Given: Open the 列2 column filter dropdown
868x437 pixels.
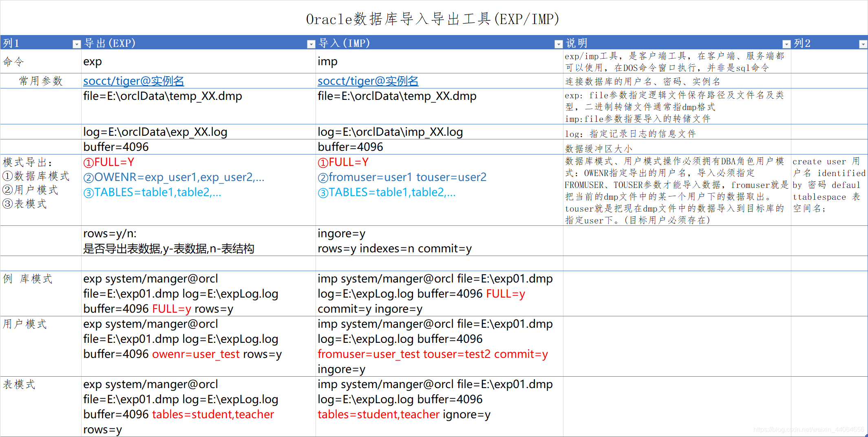Looking at the screenshot, I should 863,44.
